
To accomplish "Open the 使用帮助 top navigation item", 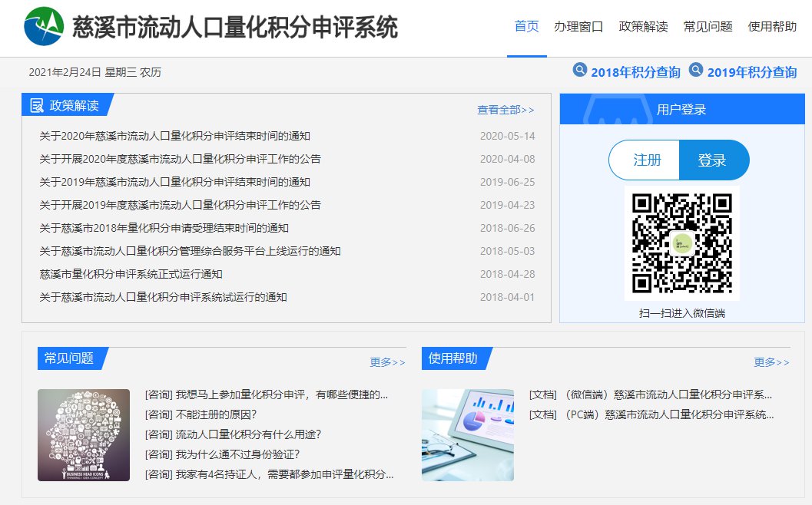I will [x=772, y=27].
